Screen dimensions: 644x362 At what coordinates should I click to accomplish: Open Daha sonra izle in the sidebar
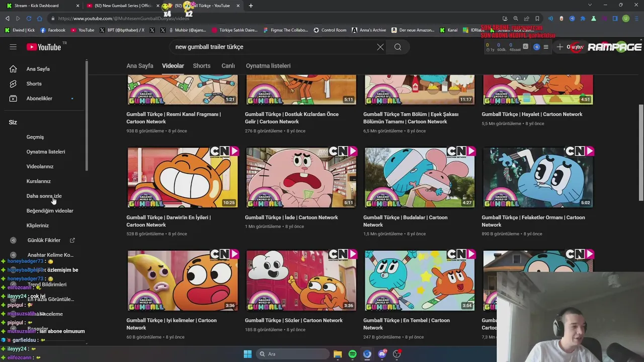tap(44, 196)
